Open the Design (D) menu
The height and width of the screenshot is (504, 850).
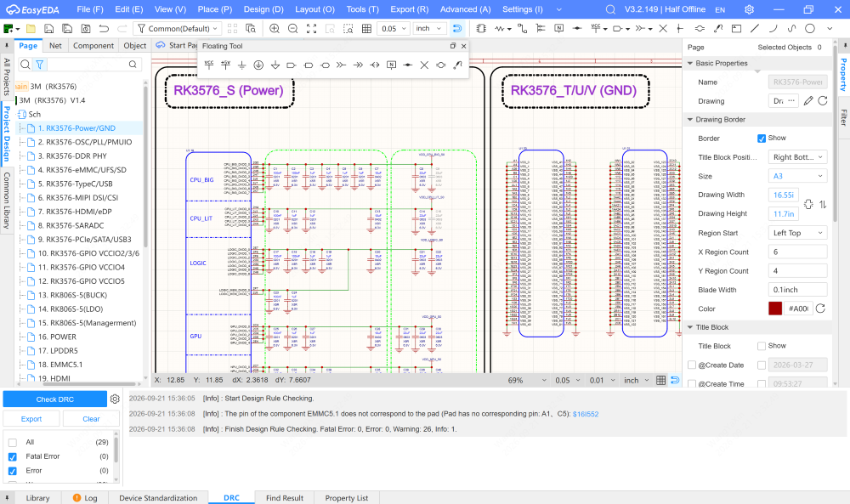click(x=263, y=9)
